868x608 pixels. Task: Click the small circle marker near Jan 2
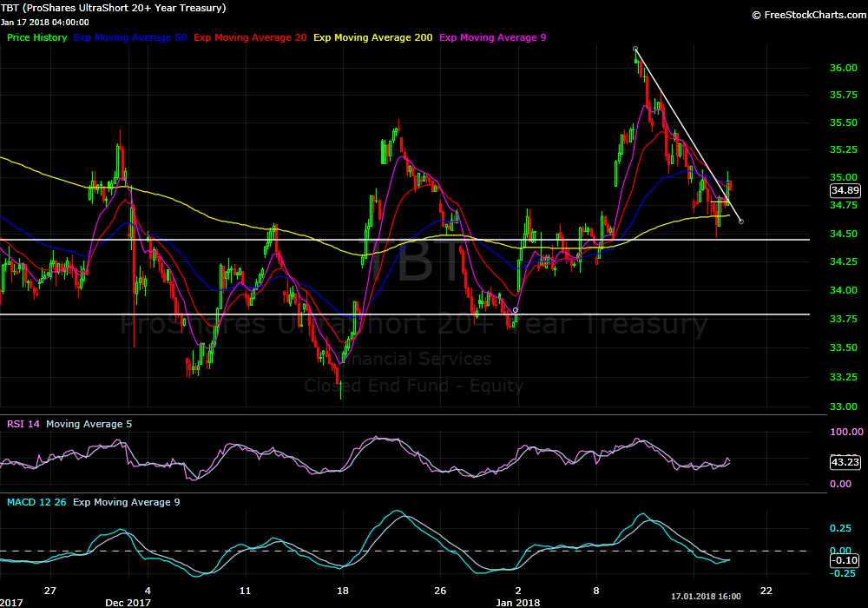tap(516, 310)
